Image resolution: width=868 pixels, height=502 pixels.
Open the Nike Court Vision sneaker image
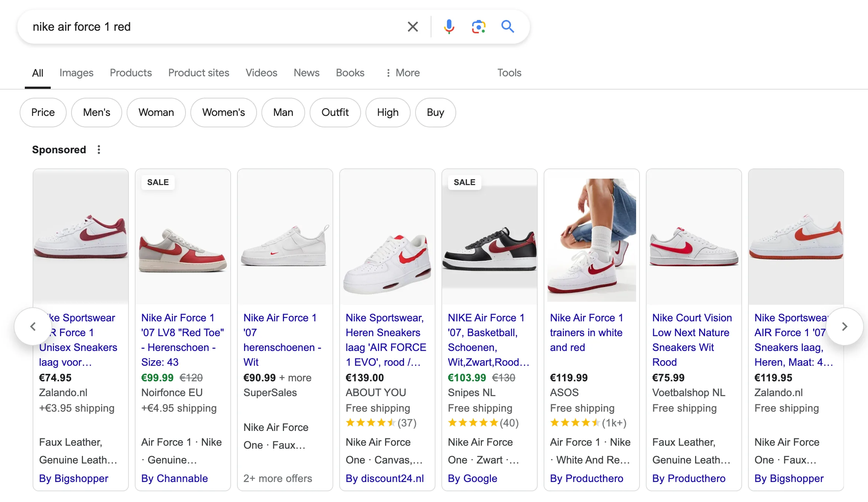[694, 237]
